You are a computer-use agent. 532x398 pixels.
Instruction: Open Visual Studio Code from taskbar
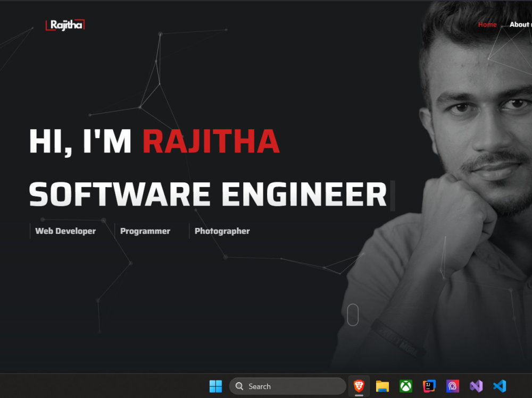(x=500, y=386)
